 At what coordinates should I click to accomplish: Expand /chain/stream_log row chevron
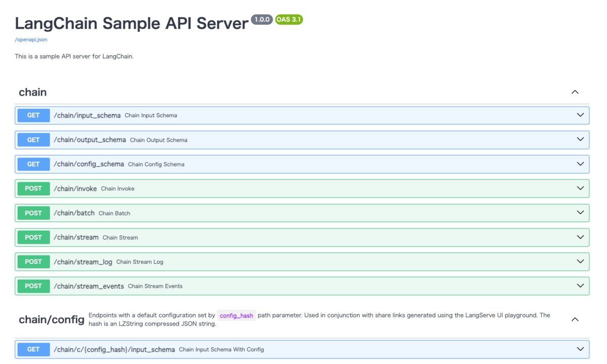coord(580,261)
